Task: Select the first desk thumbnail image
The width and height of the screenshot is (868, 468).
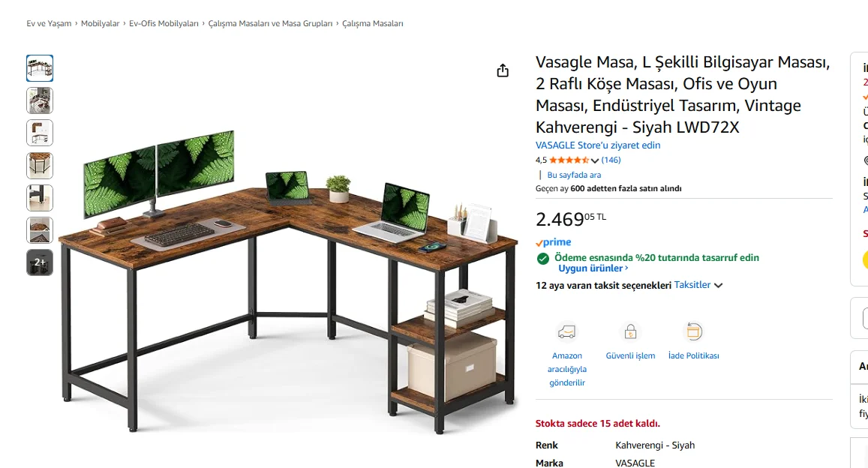Action: click(40, 68)
